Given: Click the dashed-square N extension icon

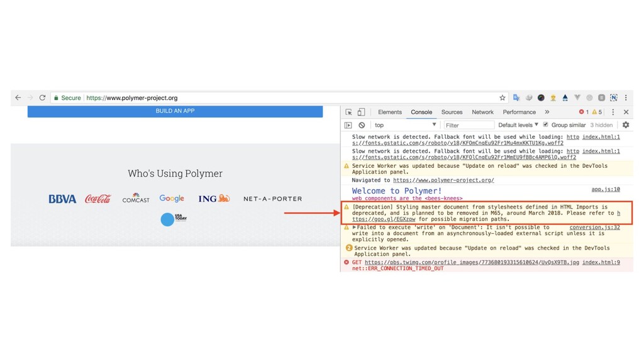Looking at the screenshot, I should click(614, 97).
